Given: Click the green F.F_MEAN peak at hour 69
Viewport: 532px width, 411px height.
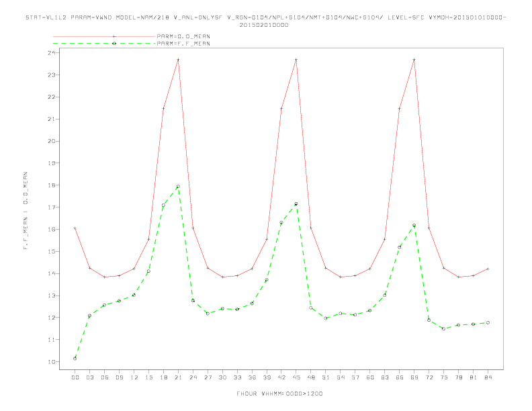Looking at the screenshot, I should 414,225.
